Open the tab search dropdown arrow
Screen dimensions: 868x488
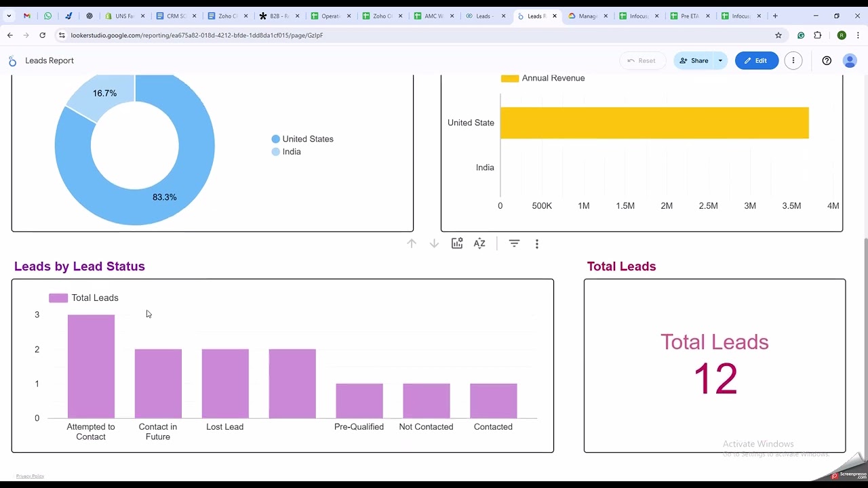(10, 16)
